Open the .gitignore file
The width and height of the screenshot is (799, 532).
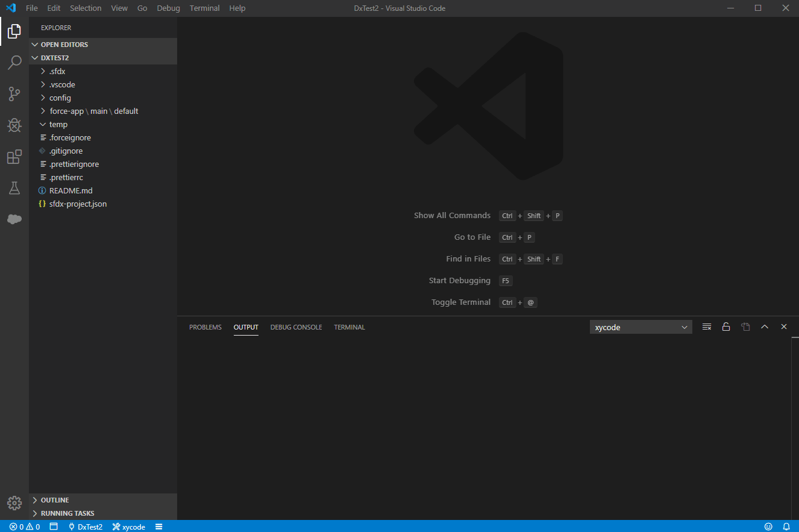[103, 151]
